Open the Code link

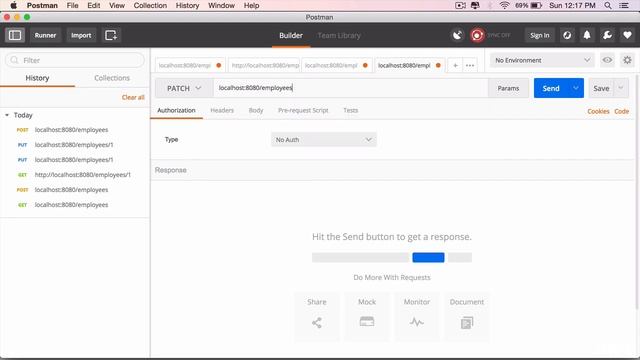click(x=622, y=111)
